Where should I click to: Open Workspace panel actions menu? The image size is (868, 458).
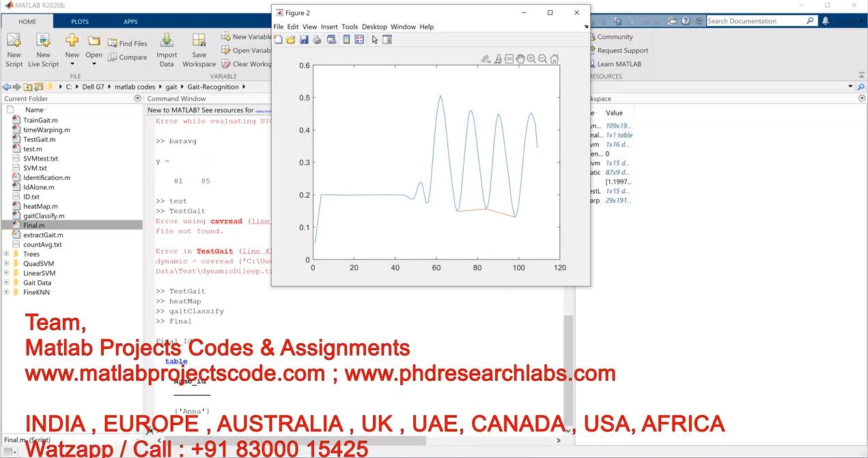[862, 98]
